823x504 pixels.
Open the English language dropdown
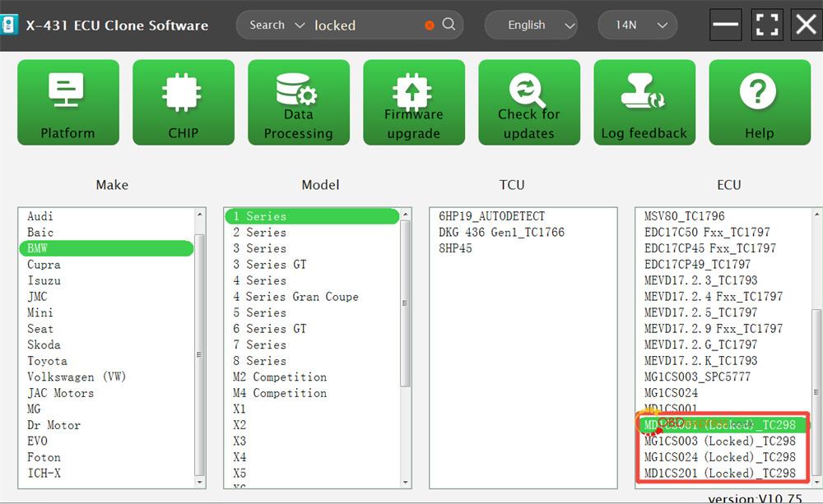531,25
